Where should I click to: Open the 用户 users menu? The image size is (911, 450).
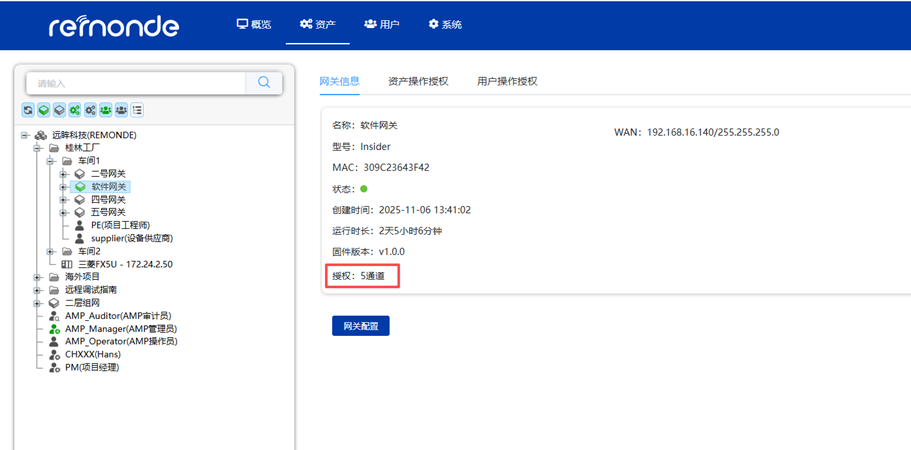click(x=382, y=24)
